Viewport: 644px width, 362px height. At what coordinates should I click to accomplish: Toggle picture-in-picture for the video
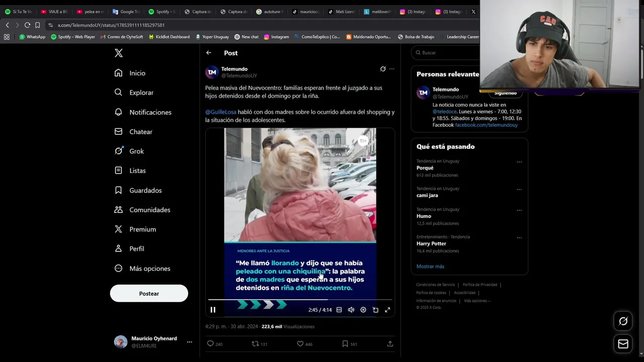coord(375,310)
